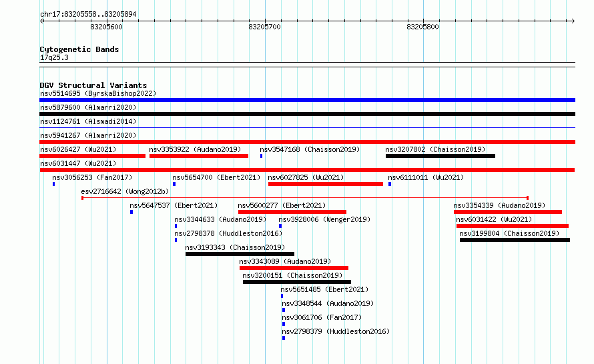Click red bar under nsv3343089
594x364 pixels.
(x=294, y=268)
